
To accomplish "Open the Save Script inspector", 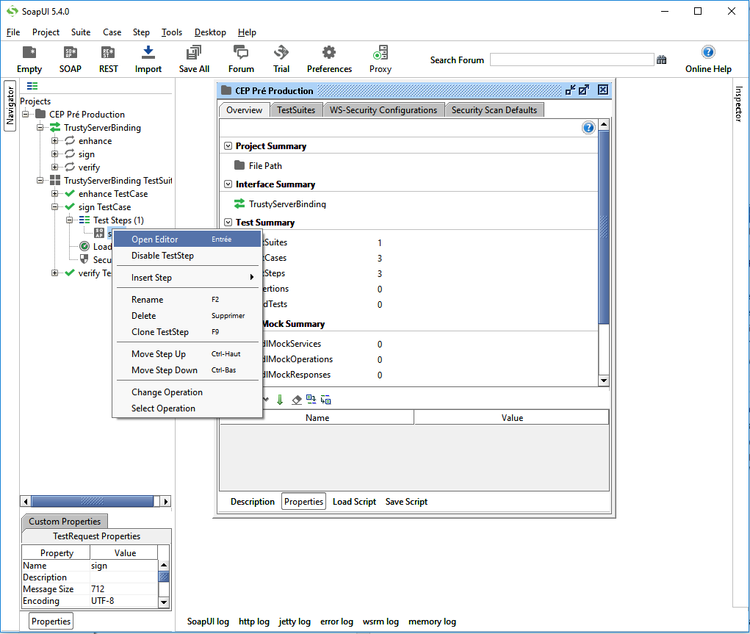I will [407, 501].
